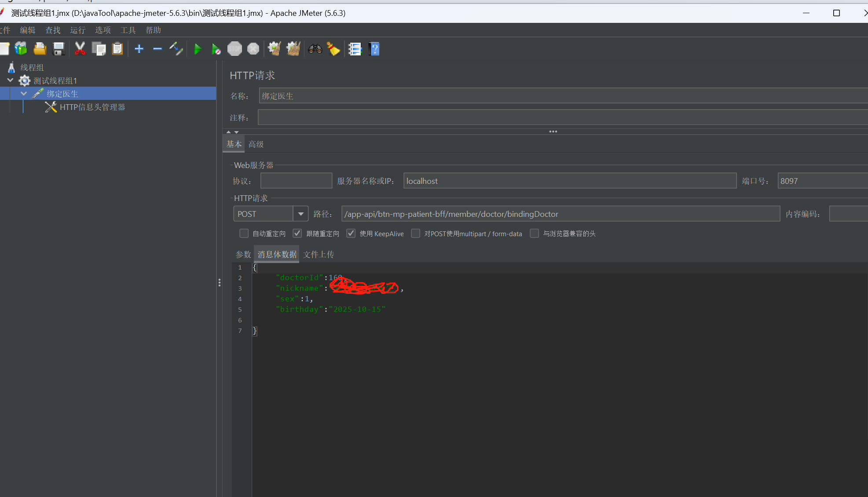Click the green Start test button
Viewport: 868px width, 497px height.
pos(198,49)
